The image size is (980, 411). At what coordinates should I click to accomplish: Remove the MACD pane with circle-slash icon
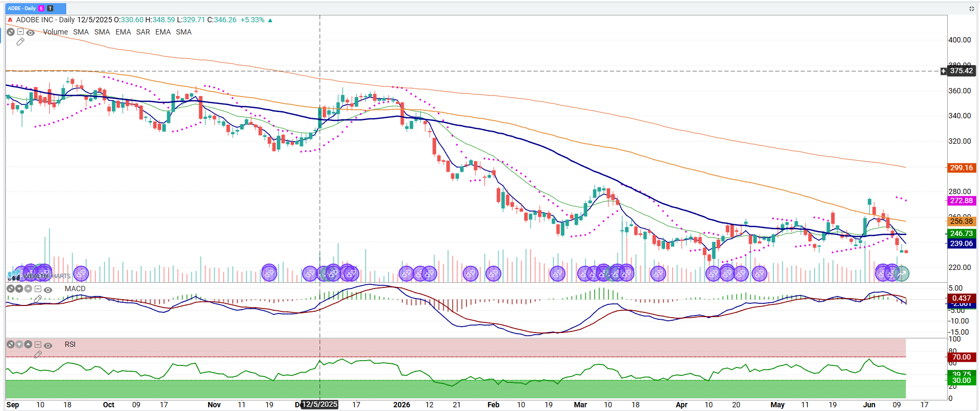[10, 288]
